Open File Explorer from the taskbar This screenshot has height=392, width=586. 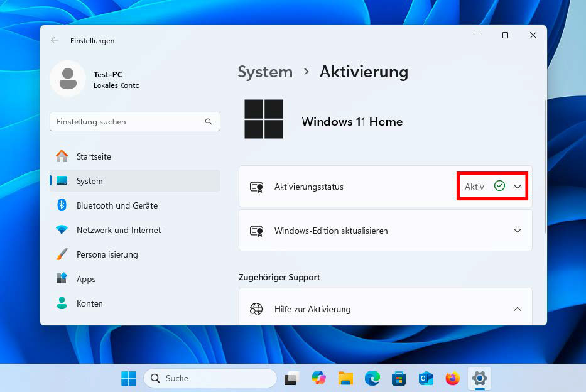click(x=345, y=379)
